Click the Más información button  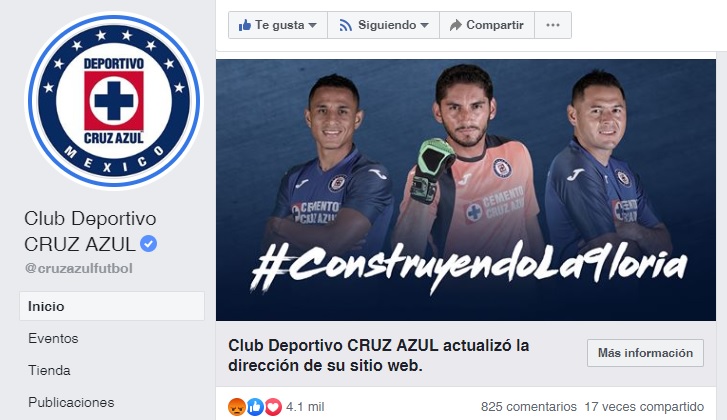pyautogui.click(x=645, y=353)
